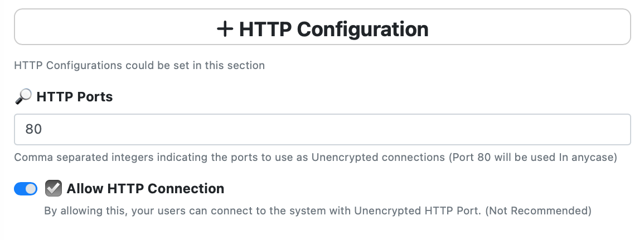Click the HTTP Configuration title text
The height and width of the screenshot is (240, 644).
[x=333, y=29]
